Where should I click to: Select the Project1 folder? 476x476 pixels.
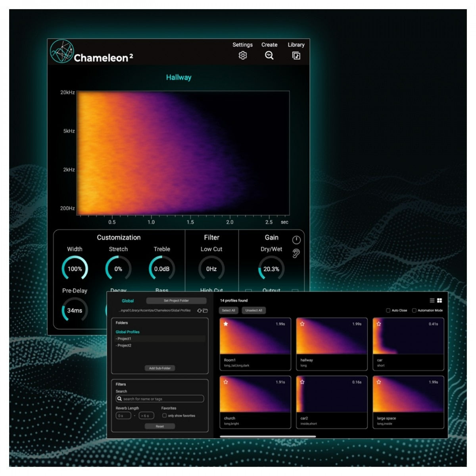point(160,339)
